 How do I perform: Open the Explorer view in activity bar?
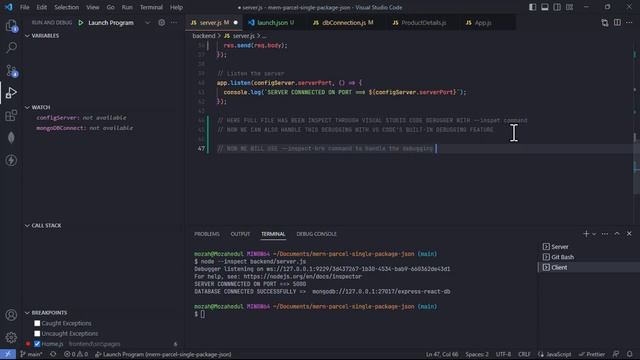[x=11, y=26]
